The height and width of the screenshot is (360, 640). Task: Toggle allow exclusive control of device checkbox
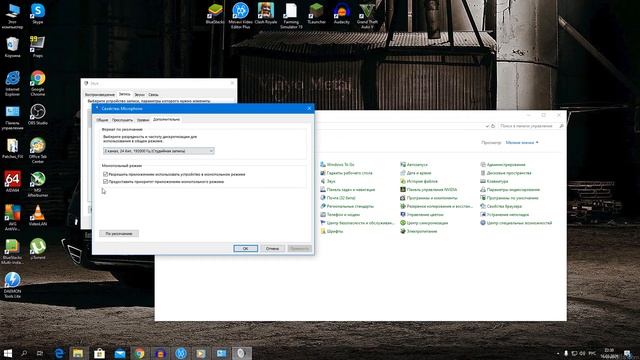pyautogui.click(x=106, y=174)
